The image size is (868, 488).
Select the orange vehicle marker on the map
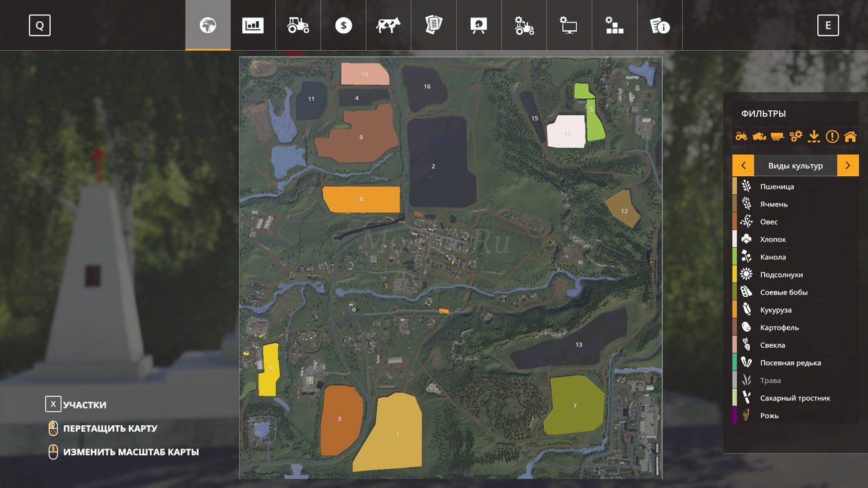click(444, 310)
